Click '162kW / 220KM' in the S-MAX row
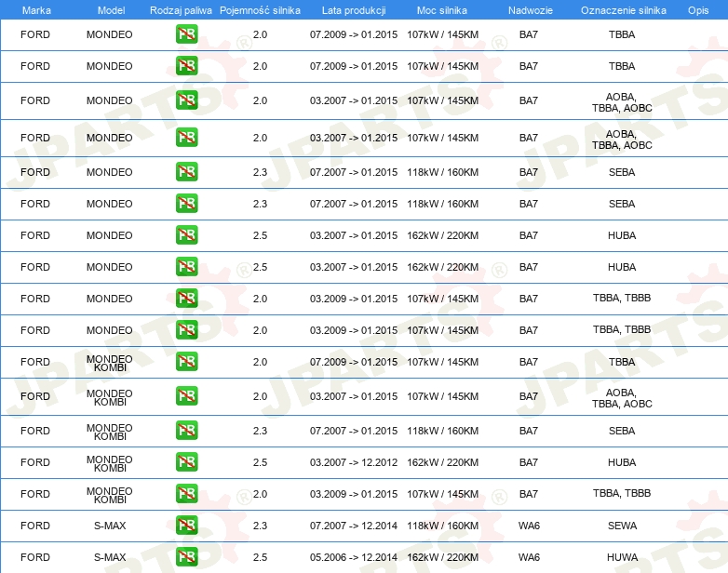The height and width of the screenshot is (573, 728). (x=443, y=557)
